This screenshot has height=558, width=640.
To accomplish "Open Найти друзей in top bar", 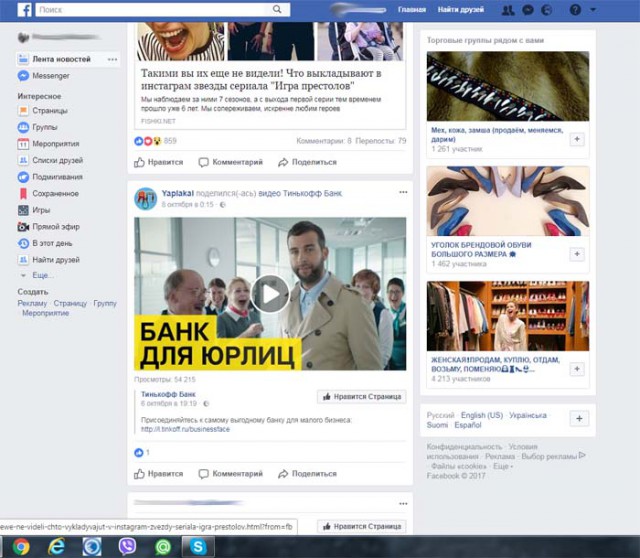I will point(461,10).
